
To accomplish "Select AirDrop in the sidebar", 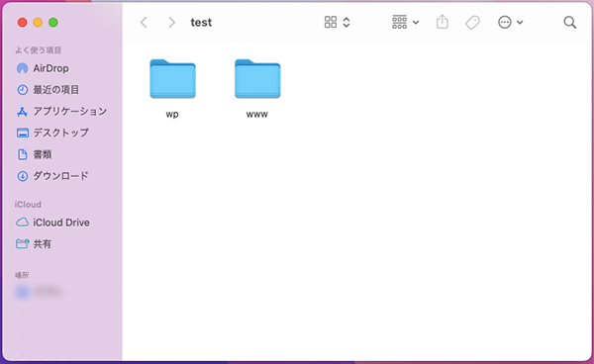I will pyautogui.click(x=43, y=68).
